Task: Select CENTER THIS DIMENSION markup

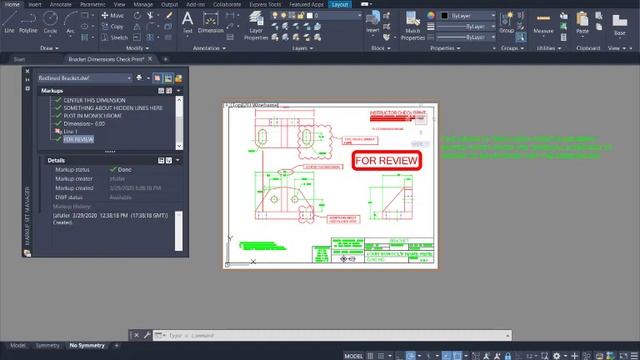Action: coord(94,100)
